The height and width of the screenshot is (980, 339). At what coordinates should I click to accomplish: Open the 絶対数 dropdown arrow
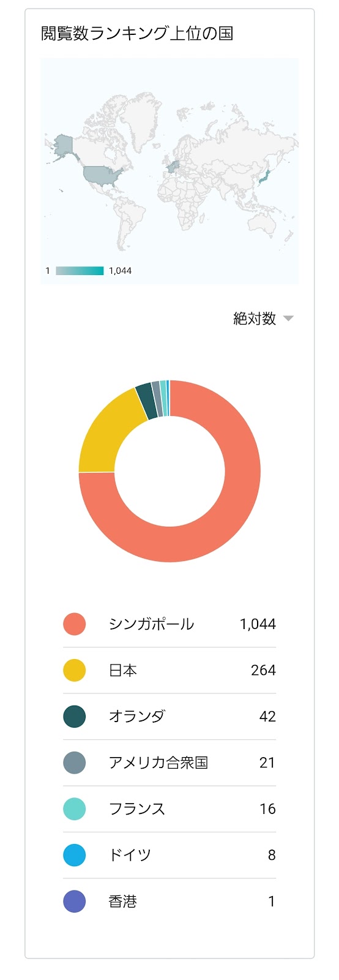(x=288, y=318)
